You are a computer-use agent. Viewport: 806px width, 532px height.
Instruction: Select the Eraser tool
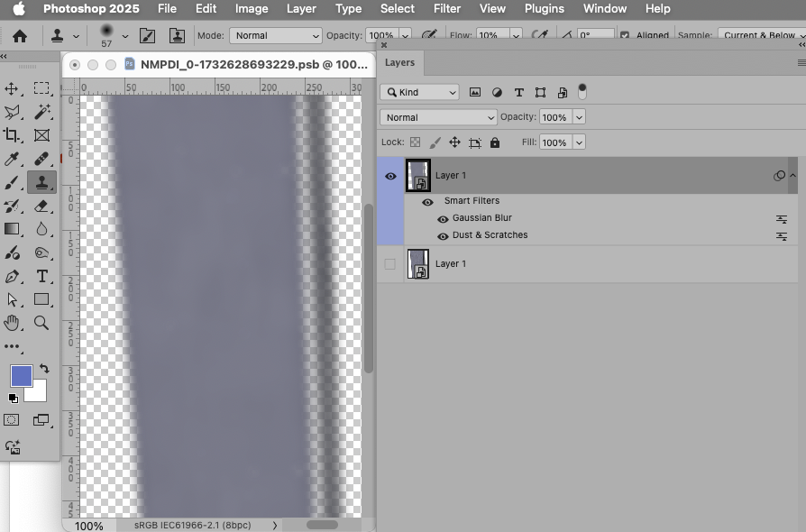click(x=41, y=206)
